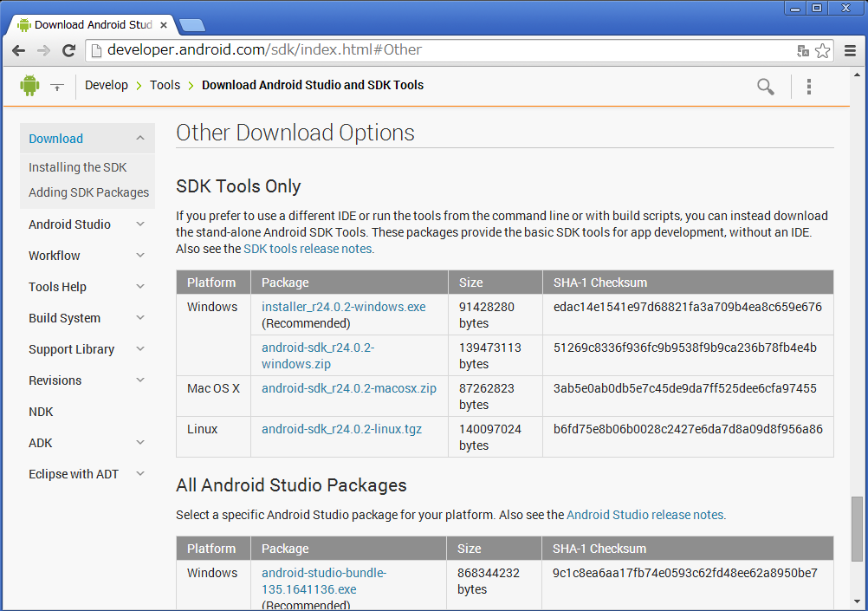Expand the Support Library sidebar chevron
This screenshot has height=611, width=868.
(140, 348)
